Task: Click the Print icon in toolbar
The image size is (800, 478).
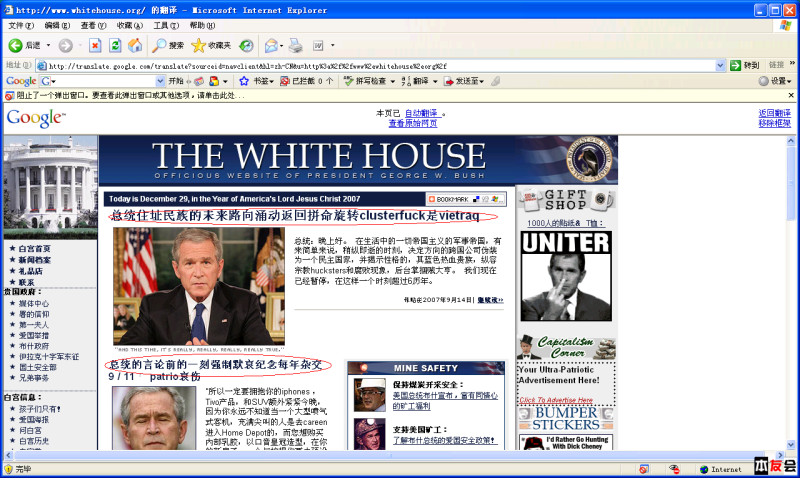Action: pos(296,46)
